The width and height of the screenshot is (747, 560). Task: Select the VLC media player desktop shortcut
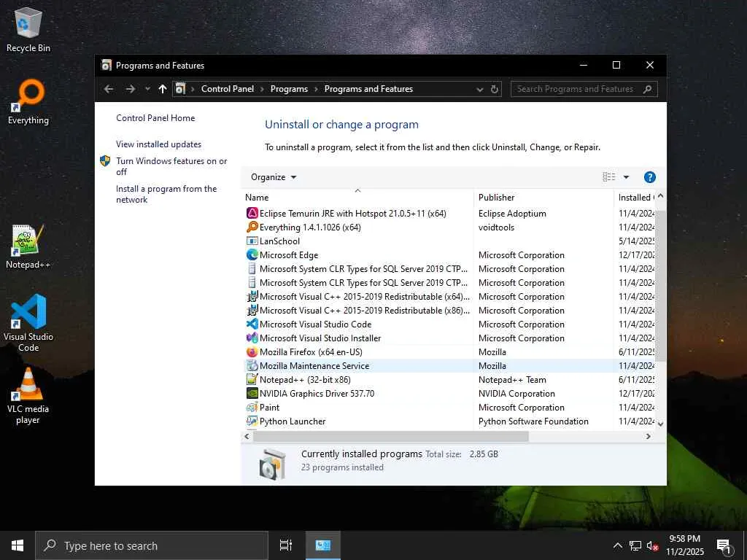[28, 395]
